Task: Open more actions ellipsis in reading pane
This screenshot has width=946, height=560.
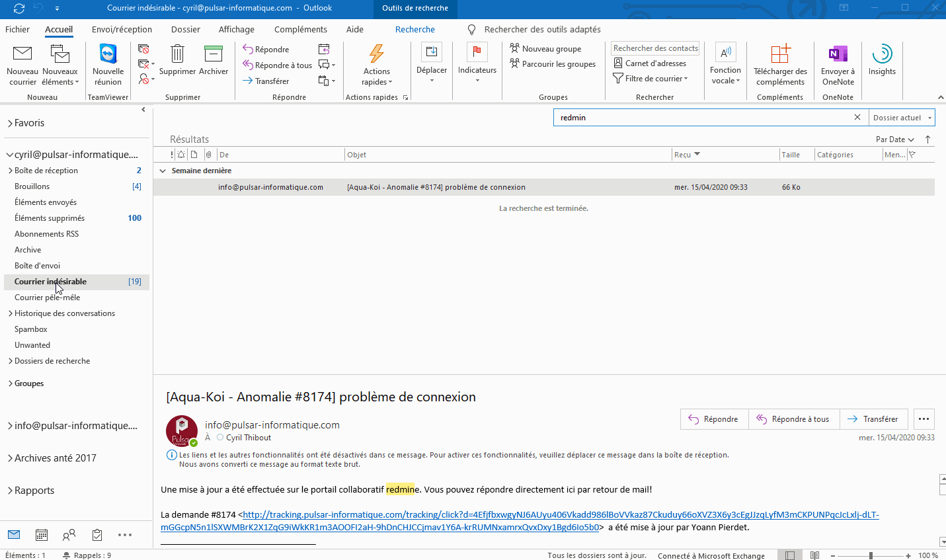Action: 924,419
